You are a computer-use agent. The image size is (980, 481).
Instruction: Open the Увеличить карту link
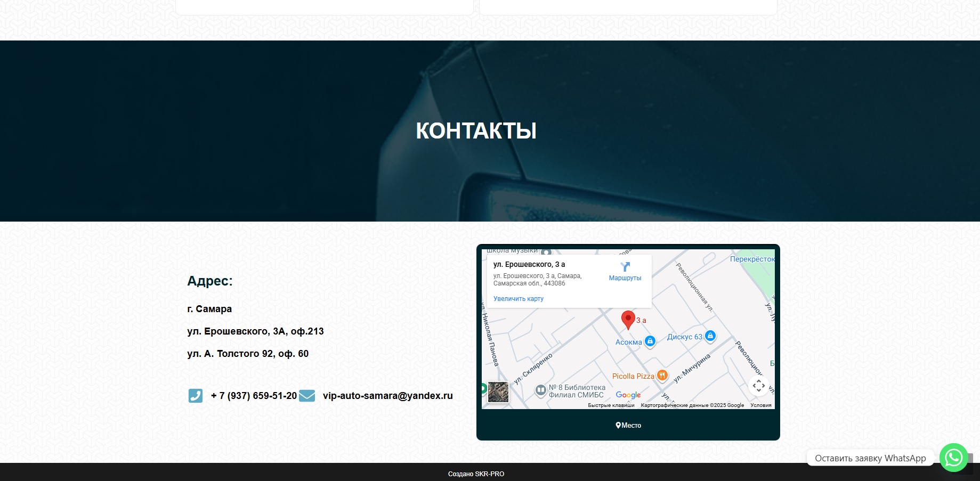click(x=518, y=299)
